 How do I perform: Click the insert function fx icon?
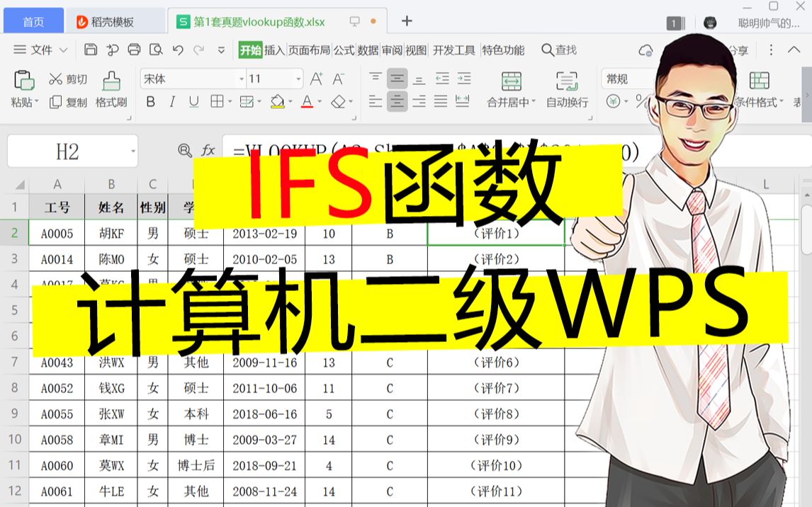pyautogui.click(x=208, y=151)
